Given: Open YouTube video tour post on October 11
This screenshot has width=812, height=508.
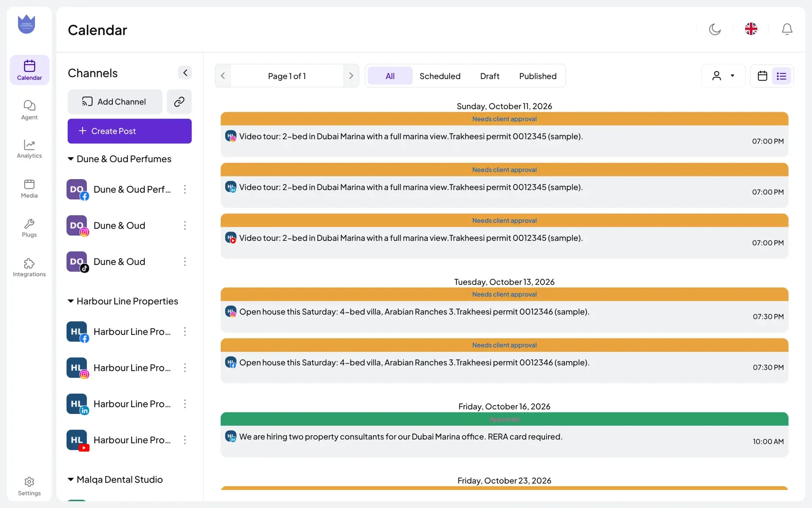Looking at the screenshot, I should [504, 243].
